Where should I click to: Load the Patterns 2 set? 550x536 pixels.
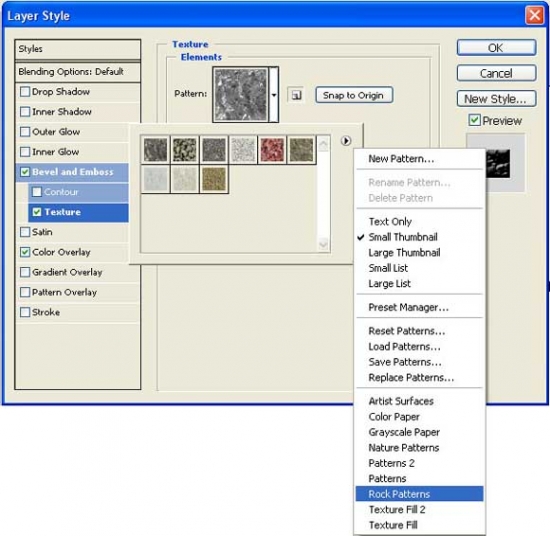click(x=420, y=463)
